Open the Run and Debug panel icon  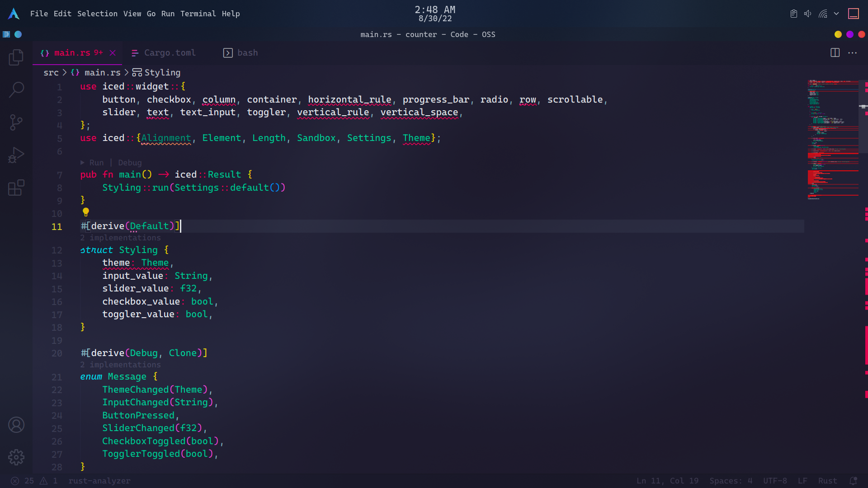point(16,155)
